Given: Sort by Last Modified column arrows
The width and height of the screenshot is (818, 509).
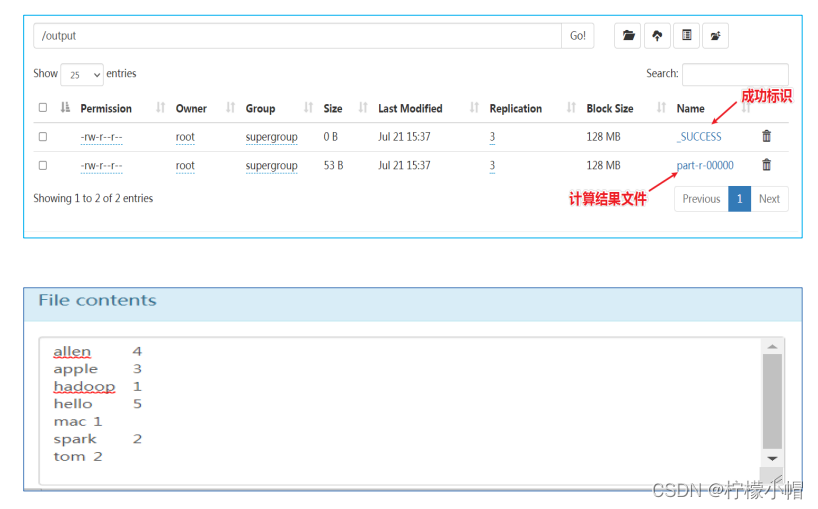Looking at the screenshot, I should [474, 107].
